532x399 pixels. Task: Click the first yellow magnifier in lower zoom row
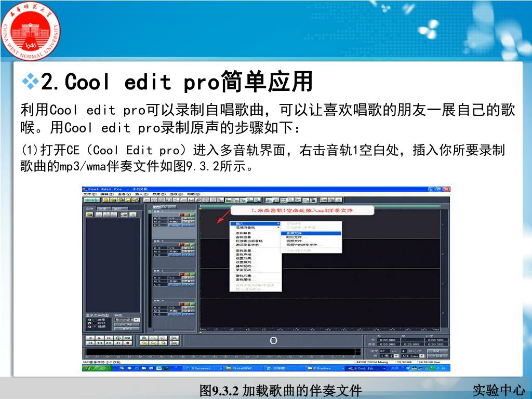[144, 343]
